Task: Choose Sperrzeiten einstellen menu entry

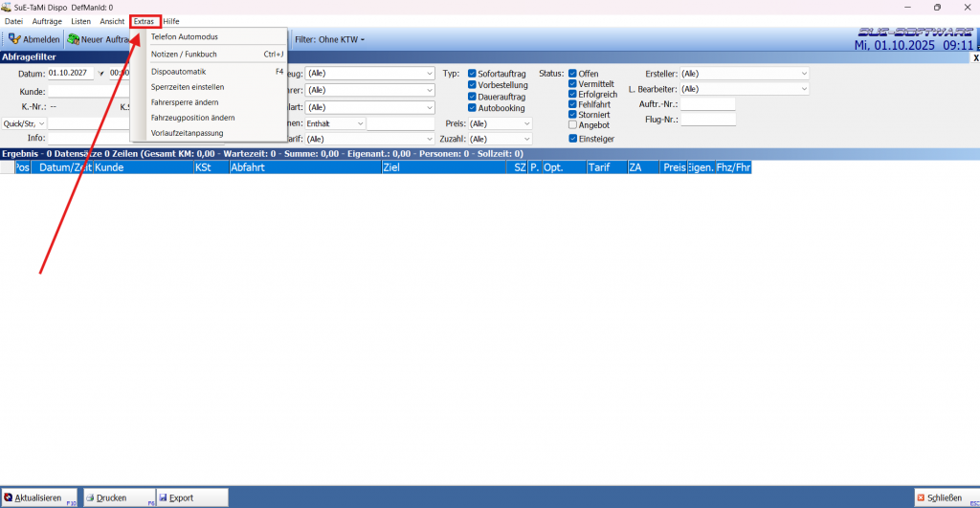Action: click(x=188, y=87)
